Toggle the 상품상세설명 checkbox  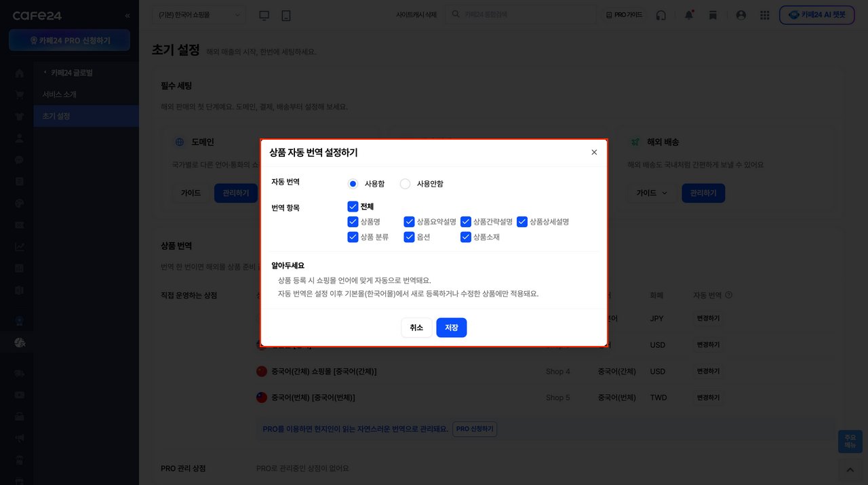click(x=521, y=222)
